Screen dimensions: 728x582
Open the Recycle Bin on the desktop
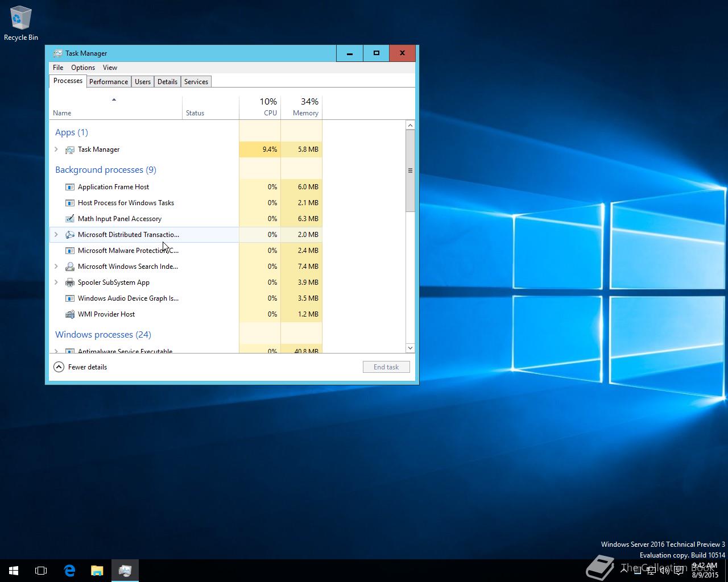point(21,24)
